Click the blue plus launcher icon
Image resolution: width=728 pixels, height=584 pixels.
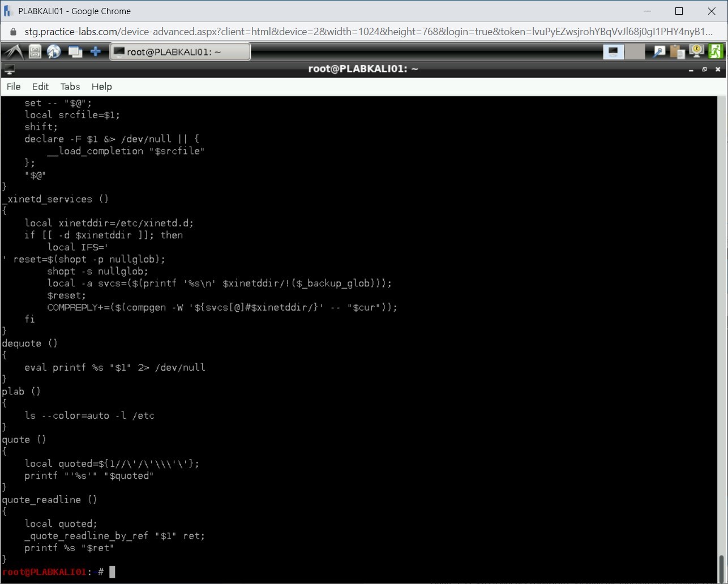[x=96, y=51]
